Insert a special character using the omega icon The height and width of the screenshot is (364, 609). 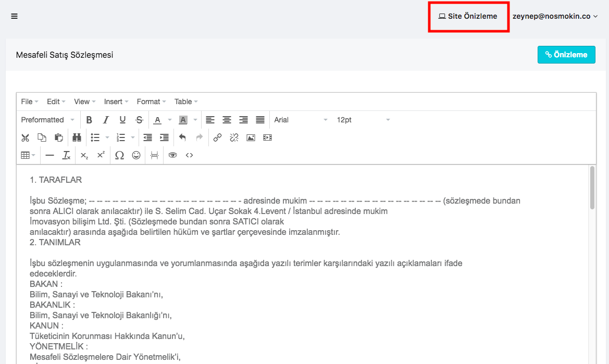(119, 155)
